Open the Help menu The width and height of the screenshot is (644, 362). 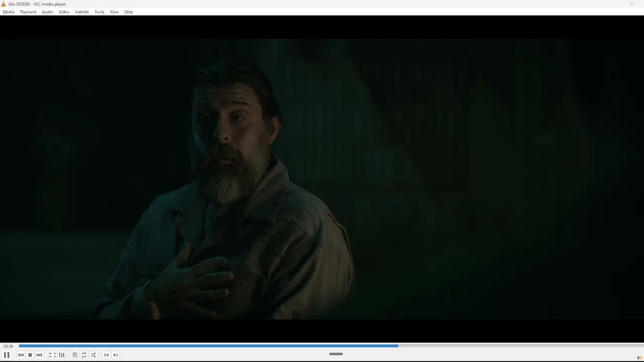(128, 12)
